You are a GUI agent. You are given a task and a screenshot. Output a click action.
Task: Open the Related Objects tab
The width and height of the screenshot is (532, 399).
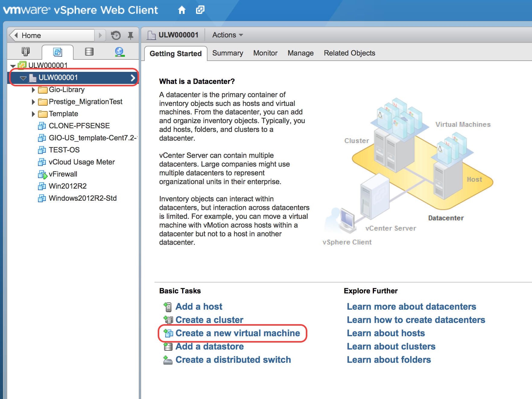(350, 53)
